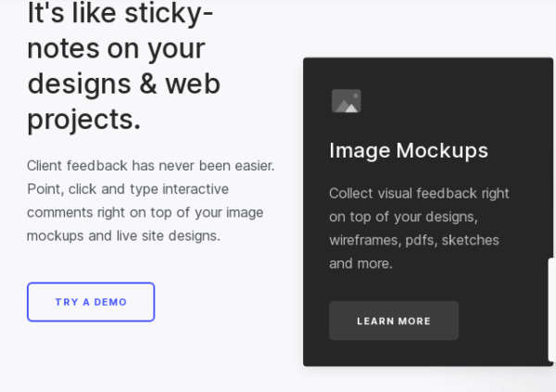Click "comments right on top of your image" line
This screenshot has width=556, height=392.
[x=145, y=212]
